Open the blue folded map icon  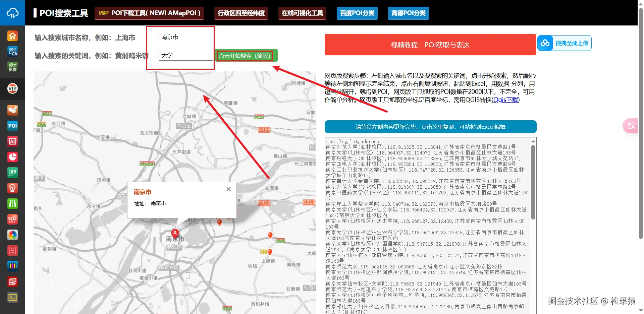coord(12,266)
